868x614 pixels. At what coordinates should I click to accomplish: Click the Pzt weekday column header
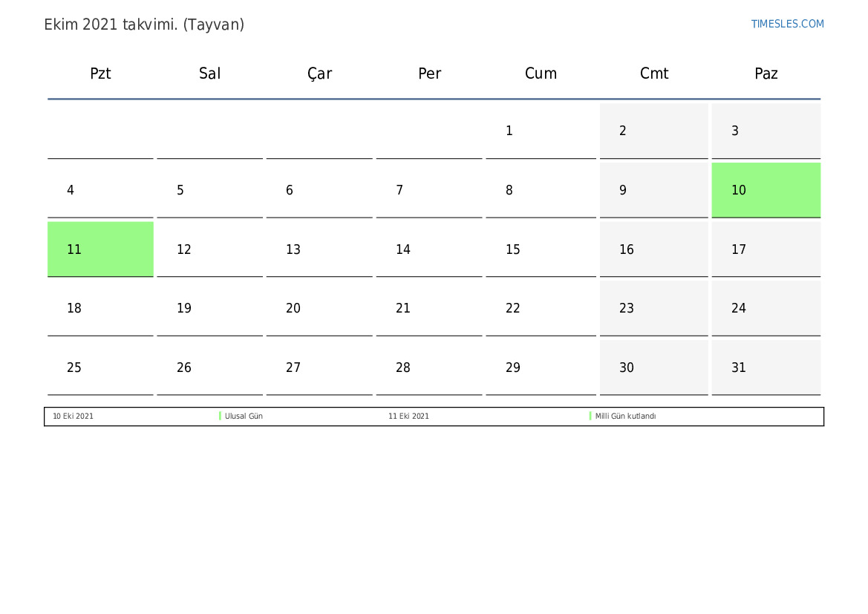(x=100, y=74)
